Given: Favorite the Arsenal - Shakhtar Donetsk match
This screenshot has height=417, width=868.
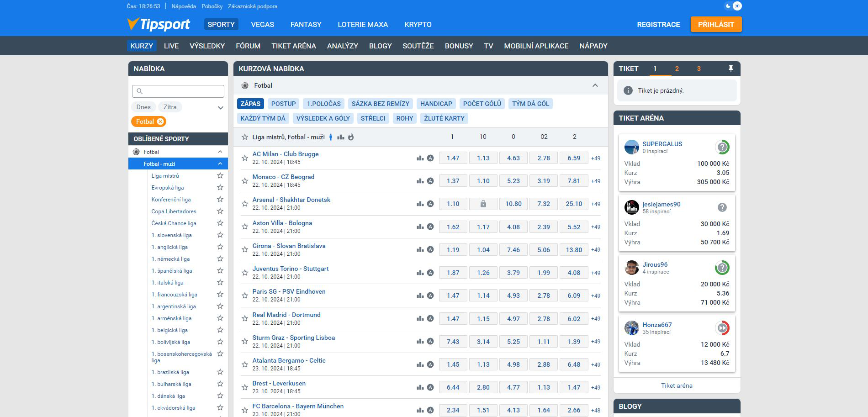Looking at the screenshot, I should tap(245, 204).
